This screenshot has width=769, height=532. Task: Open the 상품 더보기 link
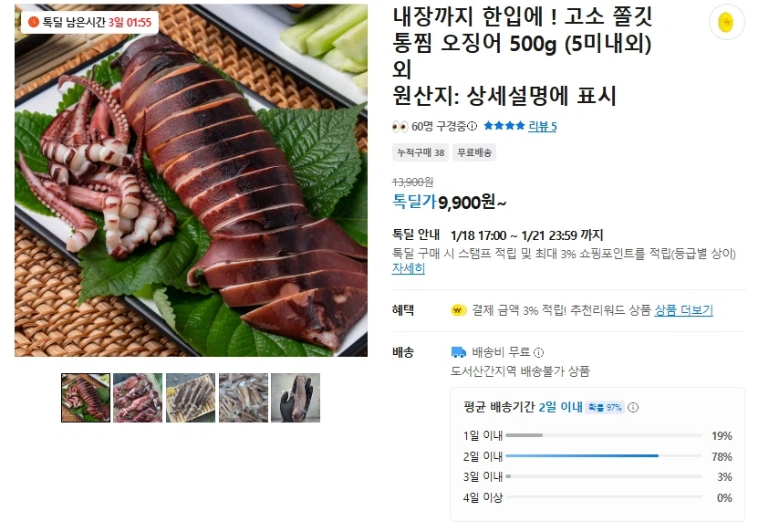pos(686,310)
